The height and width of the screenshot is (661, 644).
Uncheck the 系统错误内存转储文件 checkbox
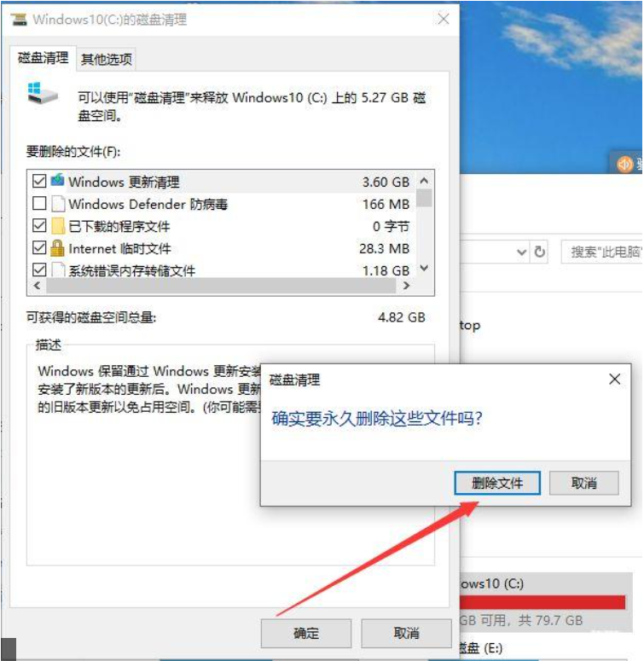(39, 270)
